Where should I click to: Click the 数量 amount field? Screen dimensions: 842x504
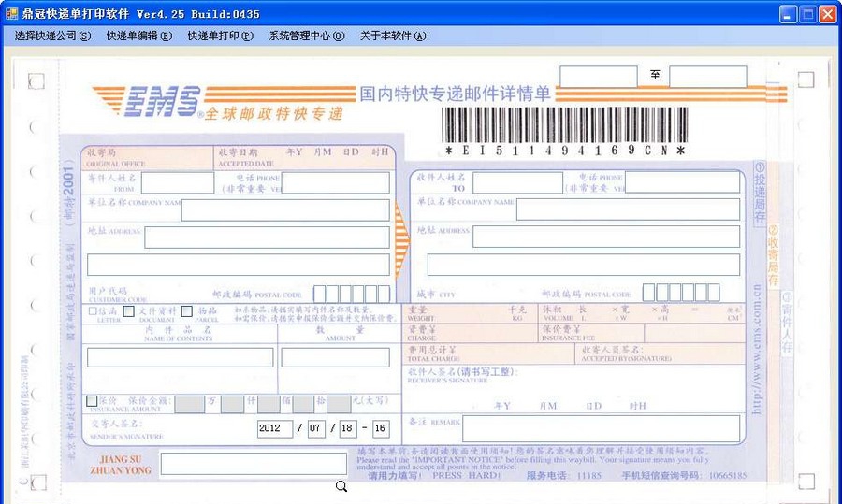tap(336, 358)
